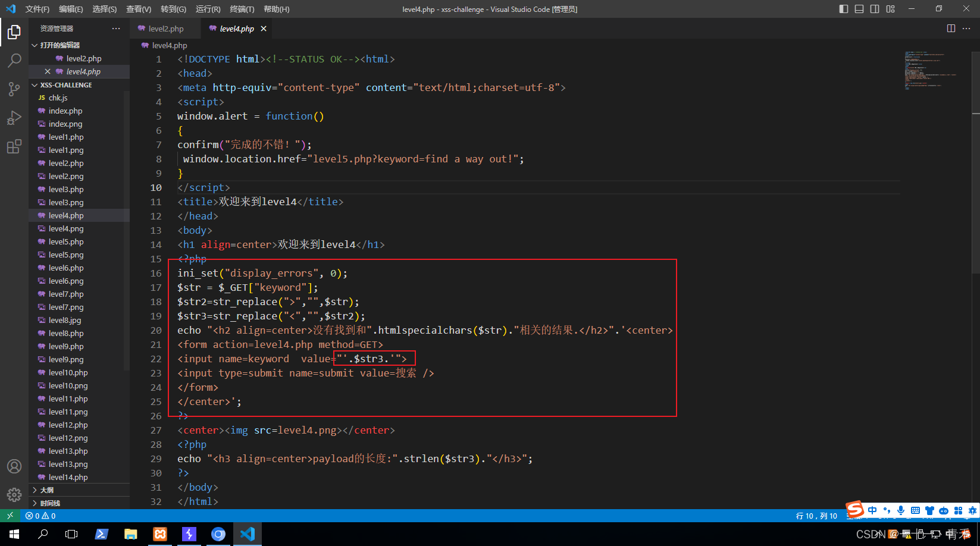Split the editor to the right
The width and height of the screenshot is (980, 546).
(951, 29)
